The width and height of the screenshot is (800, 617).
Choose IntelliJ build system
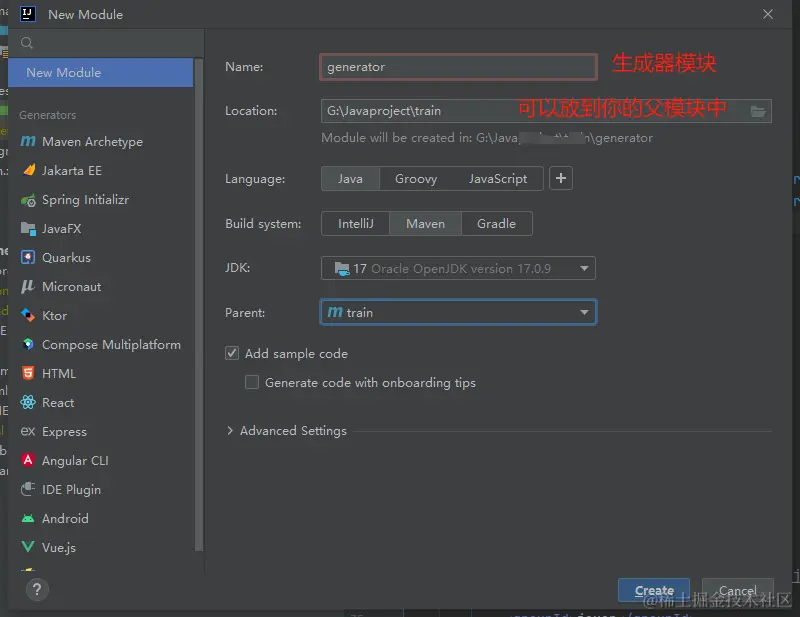pyautogui.click(x=356, y=224)
